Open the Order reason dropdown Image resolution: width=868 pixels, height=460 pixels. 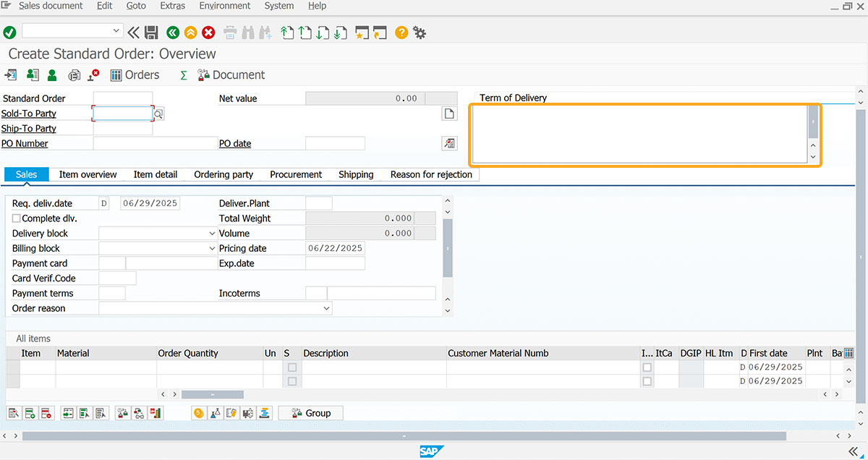click(326, 308)
